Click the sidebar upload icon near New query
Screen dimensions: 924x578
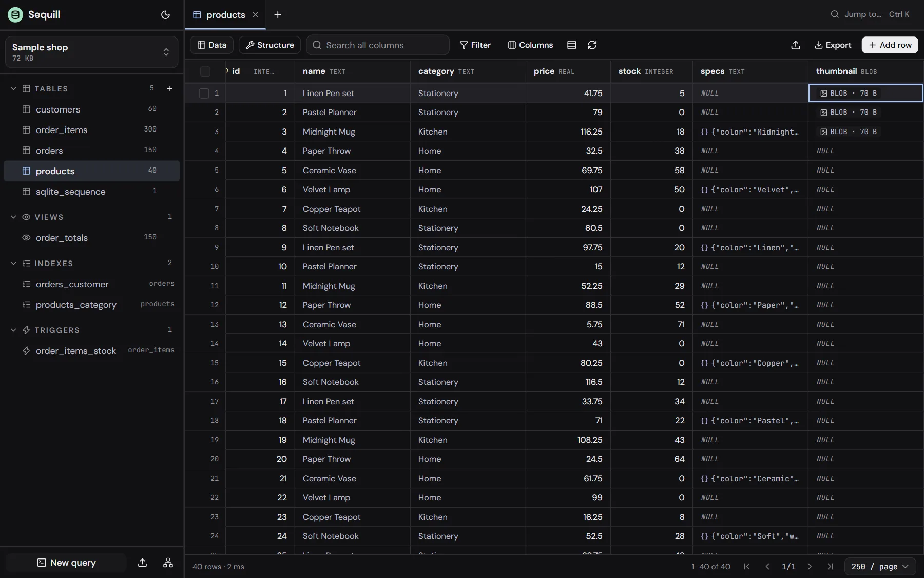pos(143,563)
